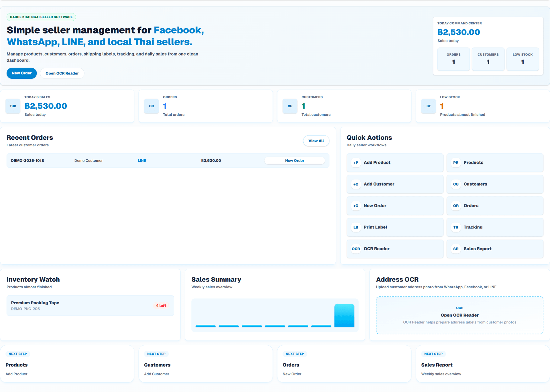
Task: Select the Premium Packing Tape inventory item
Action: tap(90, 306)
